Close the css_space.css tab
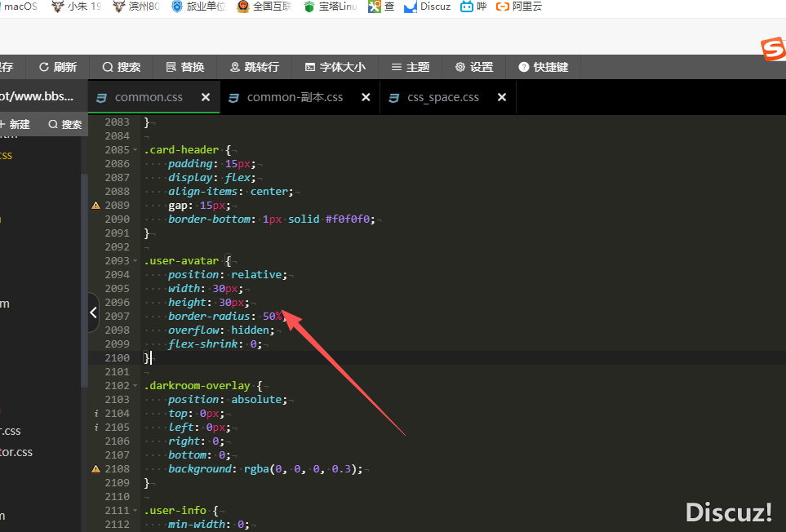Viewport: 786px width, 532px height. click(501, 97)
